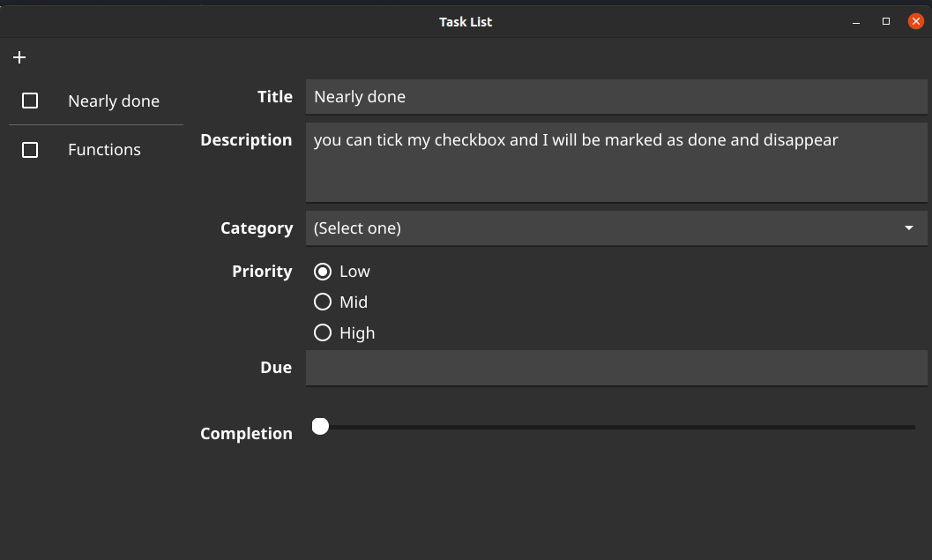Tick the checkbox next to "Nearly done"

[x=30, y=101]
